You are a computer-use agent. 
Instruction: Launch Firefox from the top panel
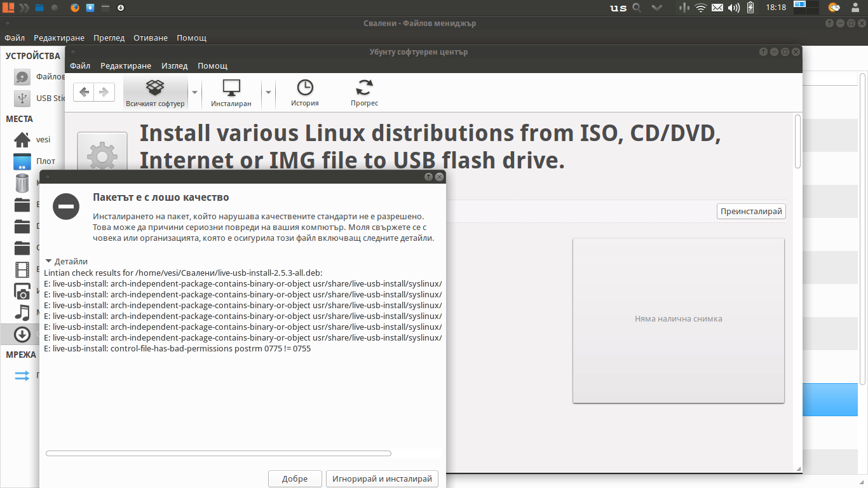click(75, 8)
